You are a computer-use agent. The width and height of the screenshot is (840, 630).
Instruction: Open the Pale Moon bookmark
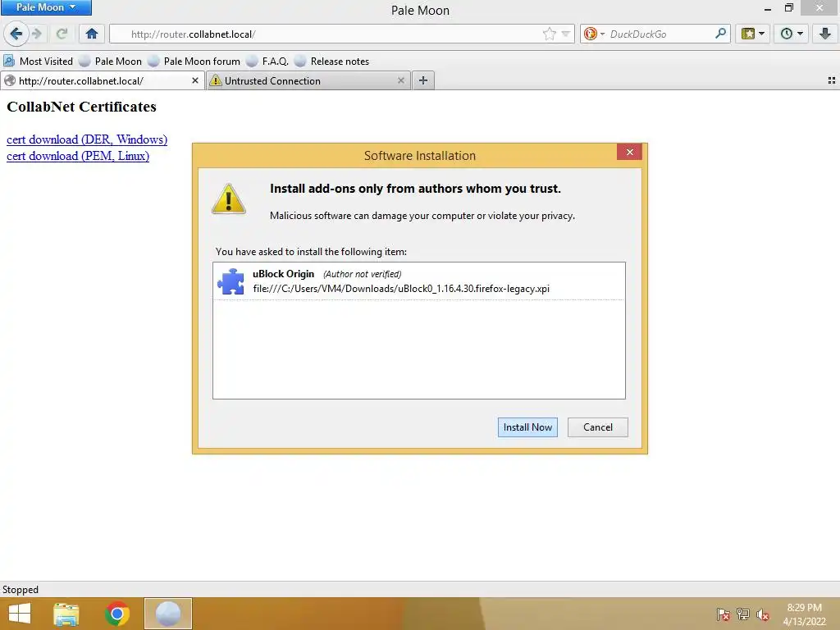click(111, 61)
